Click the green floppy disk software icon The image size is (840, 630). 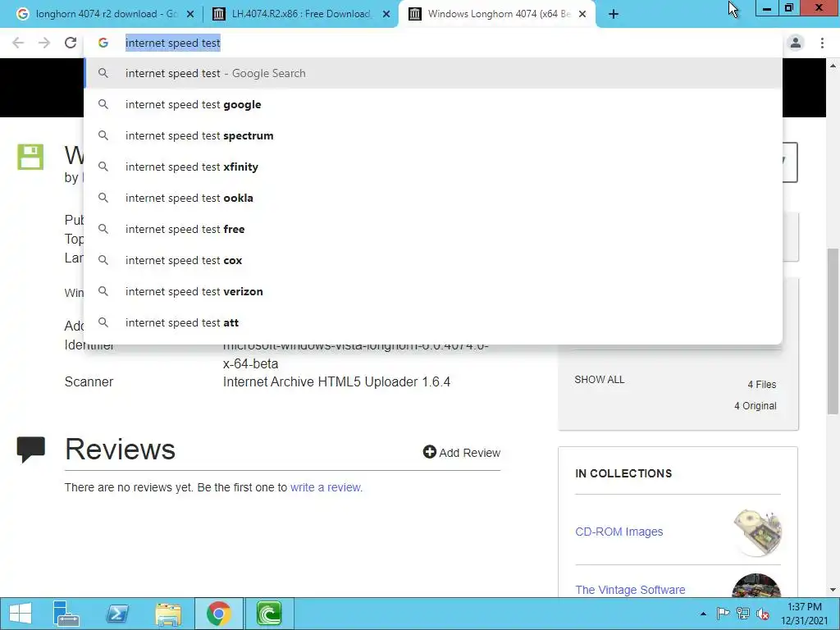coord(30,157)
